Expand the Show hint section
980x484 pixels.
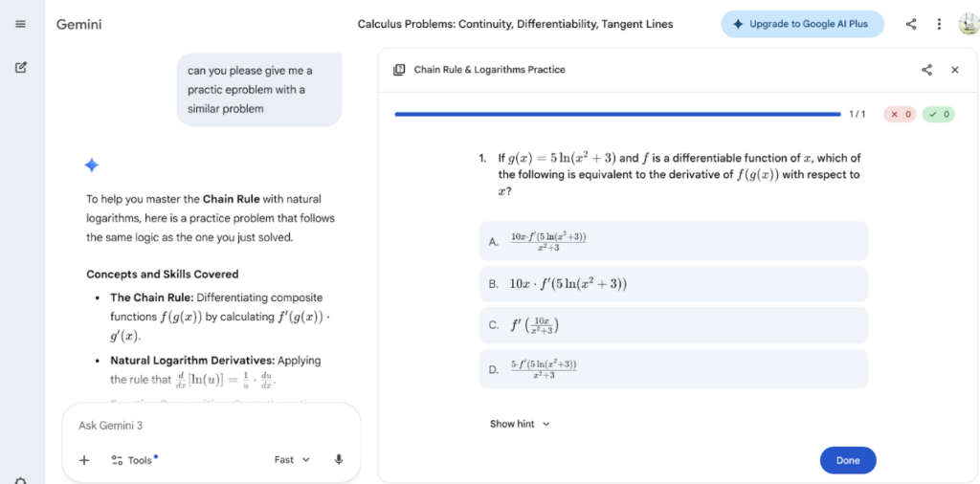tap(520, 424)
